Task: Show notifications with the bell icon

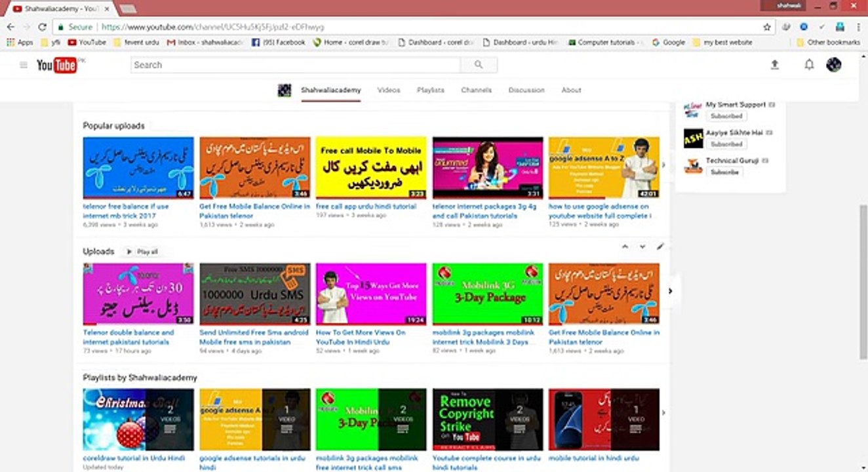Action: 810,65
